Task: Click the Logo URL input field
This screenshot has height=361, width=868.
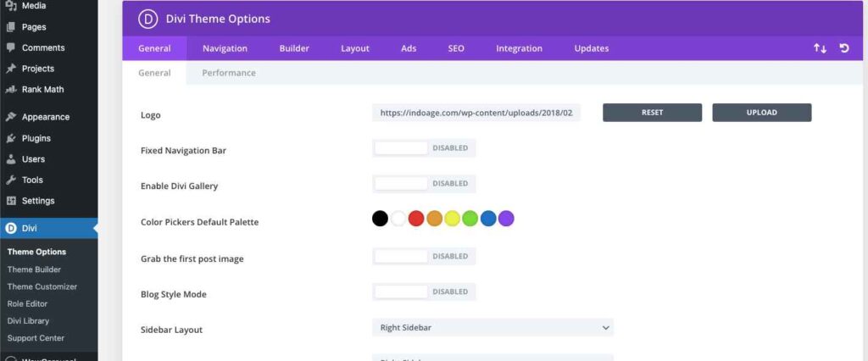Action: pyautogui.click(x=476, y=113)
